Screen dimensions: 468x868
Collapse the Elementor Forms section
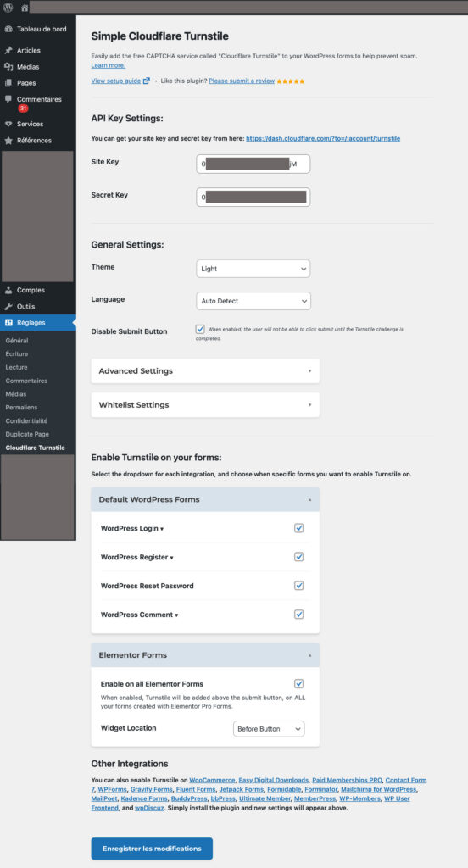pyautogui.click(x=205, y=655)
